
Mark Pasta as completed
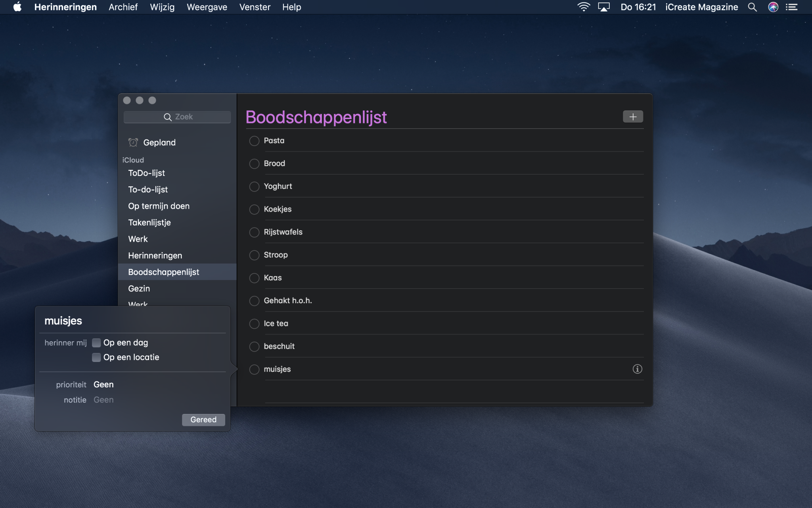[254, 141]
